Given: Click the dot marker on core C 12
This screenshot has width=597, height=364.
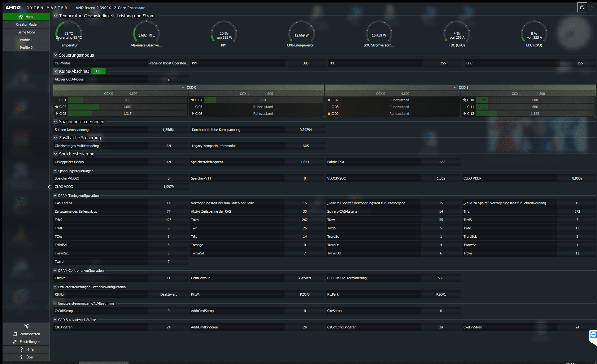Looking at the screenshot, I should pos(464,114).
